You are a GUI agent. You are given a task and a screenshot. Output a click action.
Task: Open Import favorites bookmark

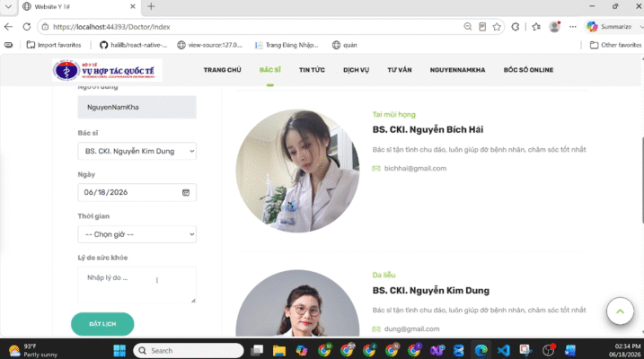[x=54, y=45]
